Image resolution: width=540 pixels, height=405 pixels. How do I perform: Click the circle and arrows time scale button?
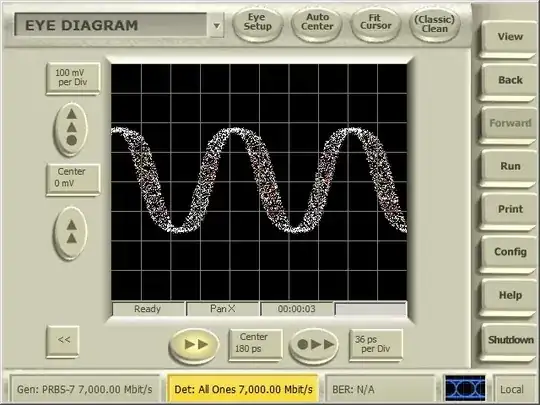(314, 345)
